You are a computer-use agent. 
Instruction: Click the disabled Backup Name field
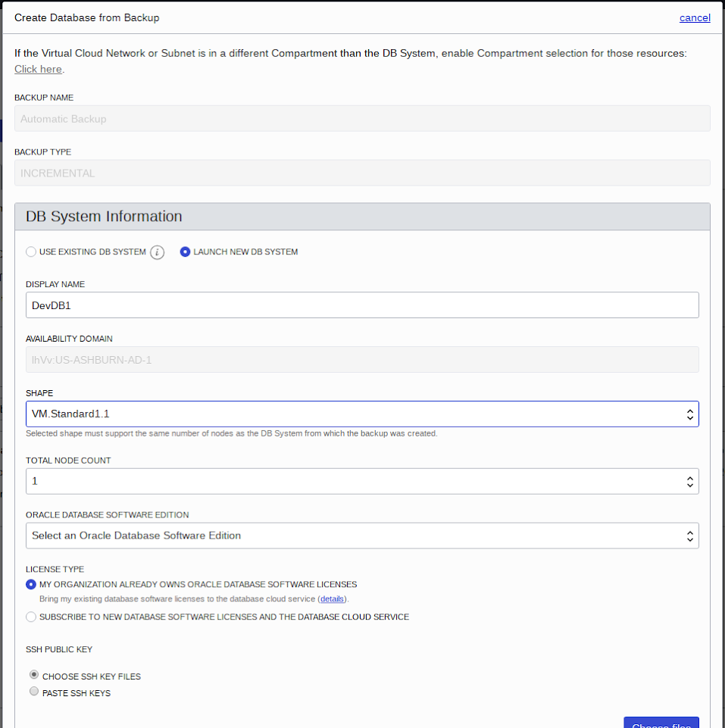362,118
